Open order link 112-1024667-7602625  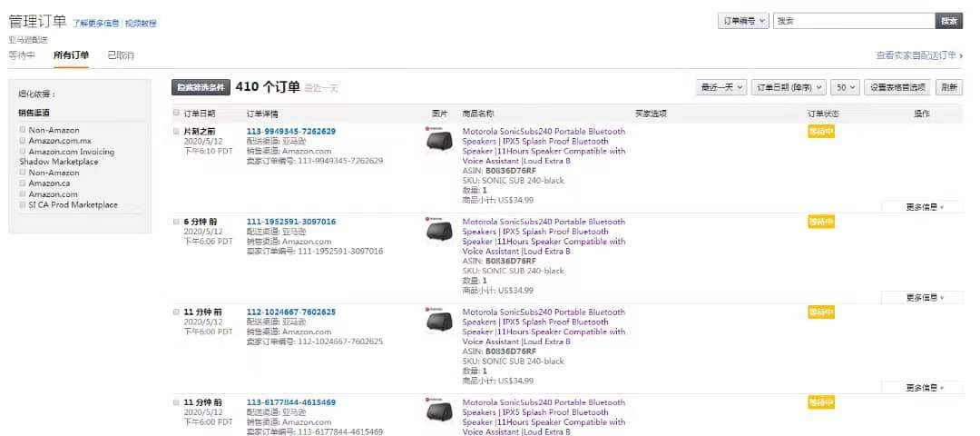click(290, 312)
